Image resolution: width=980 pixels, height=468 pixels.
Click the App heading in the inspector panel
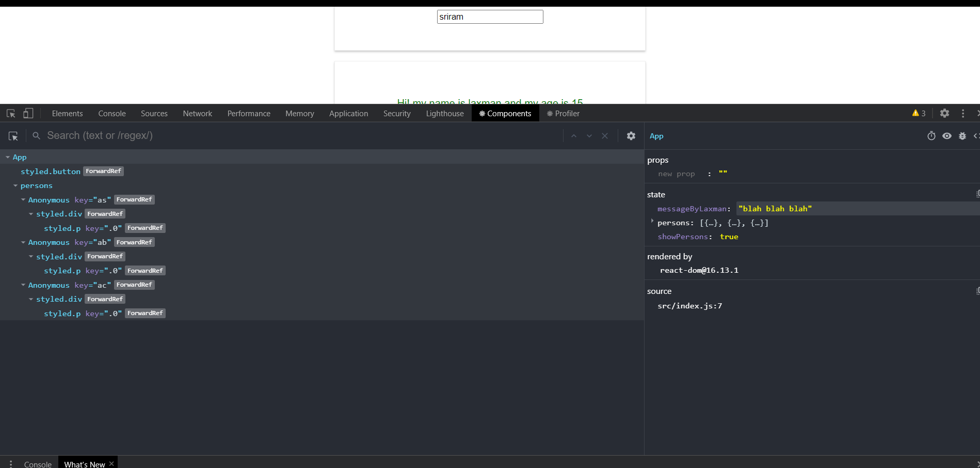pos(656,136)
